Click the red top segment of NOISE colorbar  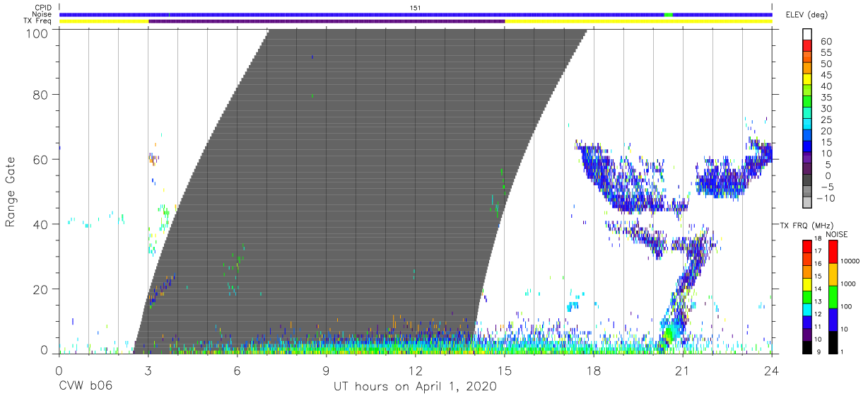coord(832,252)
